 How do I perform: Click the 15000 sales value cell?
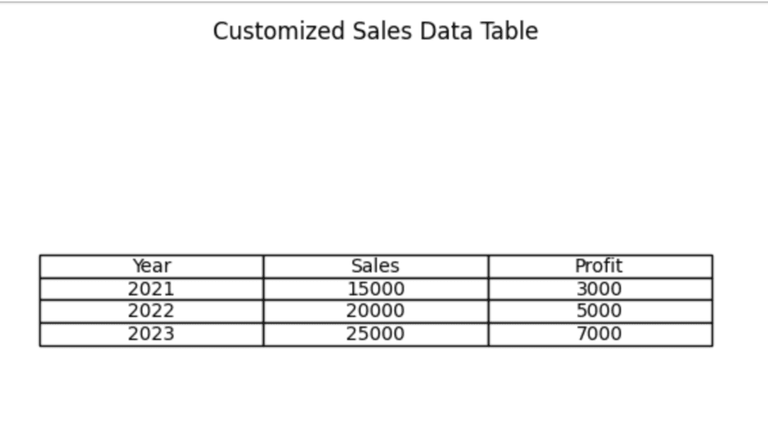coord(375,289)
